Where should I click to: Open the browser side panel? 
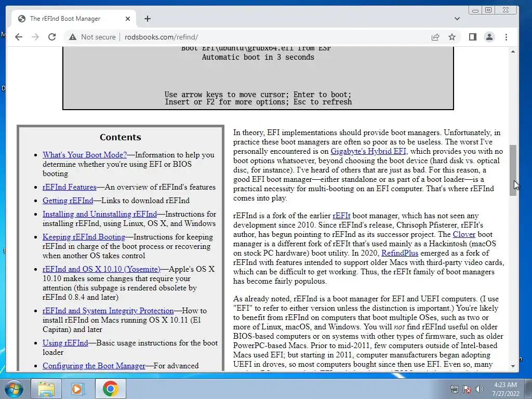point(473,37)
